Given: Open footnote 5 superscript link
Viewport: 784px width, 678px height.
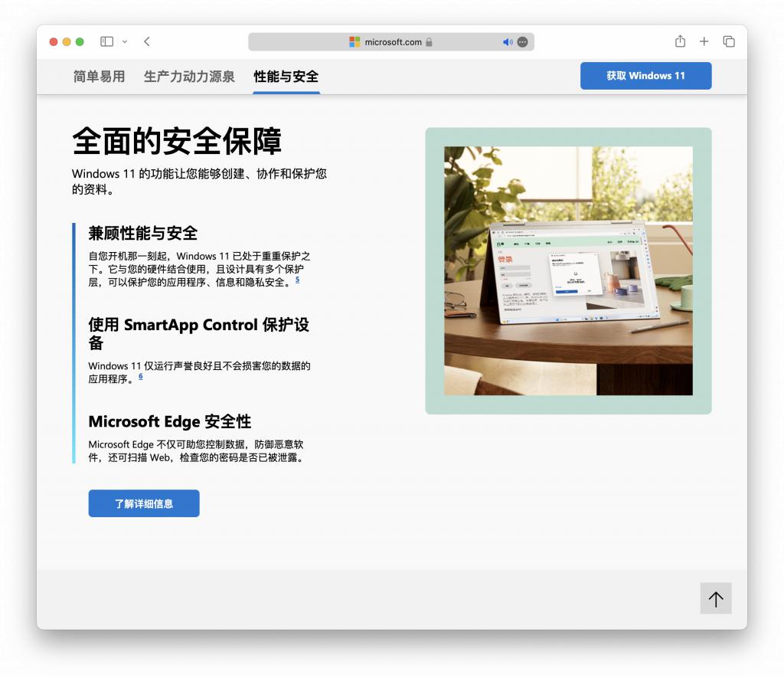Looking at the screenshot, I should [x=297, y=280].
